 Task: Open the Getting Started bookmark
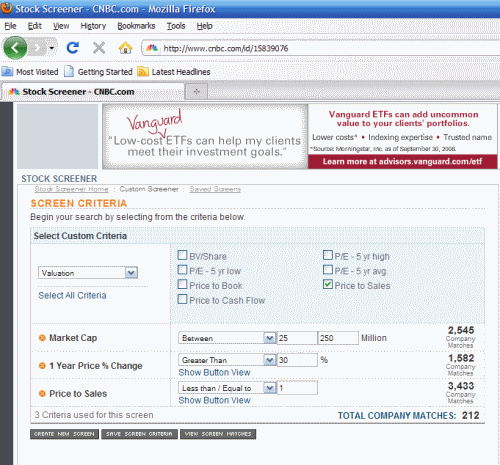pyautogui.click(x=98, y=72)
